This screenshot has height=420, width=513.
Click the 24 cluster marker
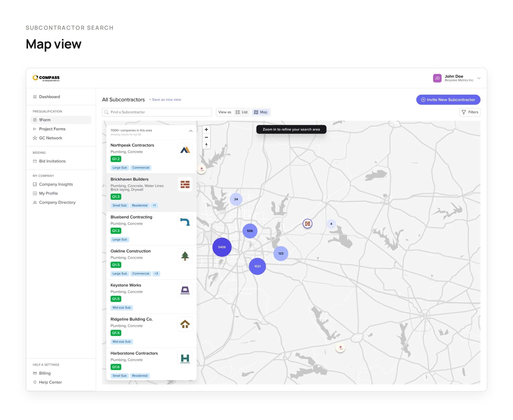click(x=236, y=199)
